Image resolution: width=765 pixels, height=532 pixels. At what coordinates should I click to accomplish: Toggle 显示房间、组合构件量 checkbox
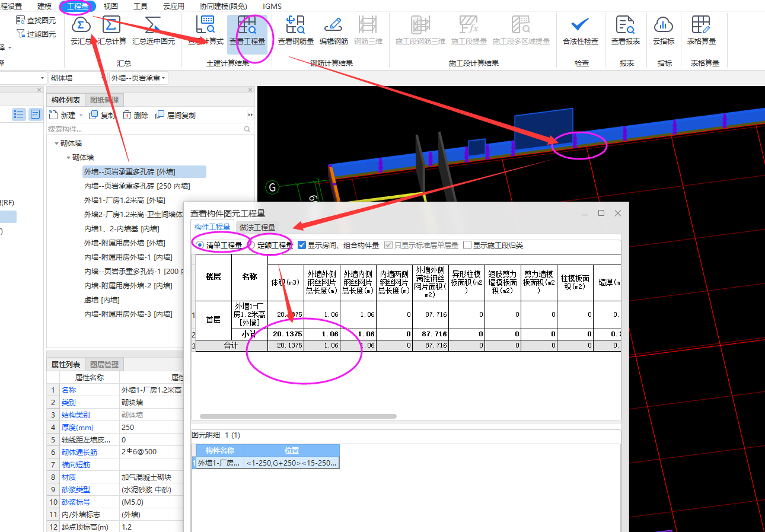[302, 245]
